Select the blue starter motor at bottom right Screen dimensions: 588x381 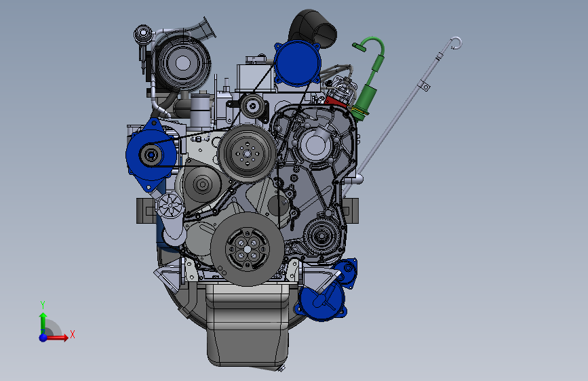click(321, 300)
